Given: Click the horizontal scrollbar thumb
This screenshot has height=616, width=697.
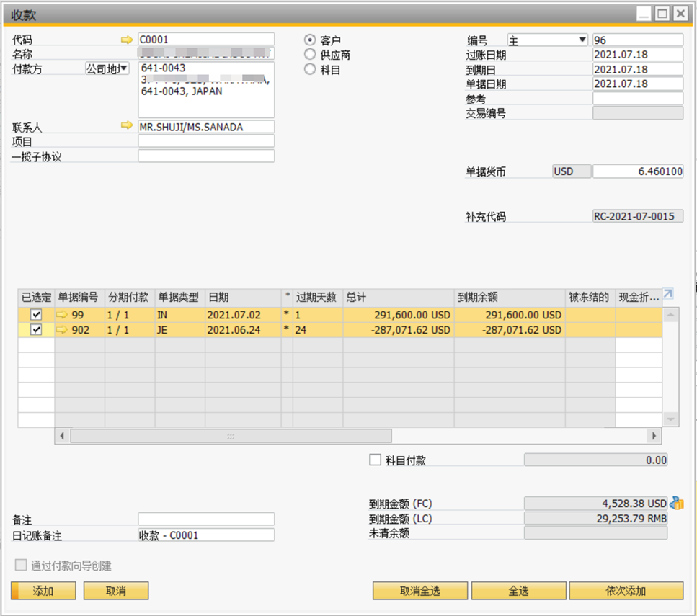Looking at the screenshot, I should click(x=231, y=436).
